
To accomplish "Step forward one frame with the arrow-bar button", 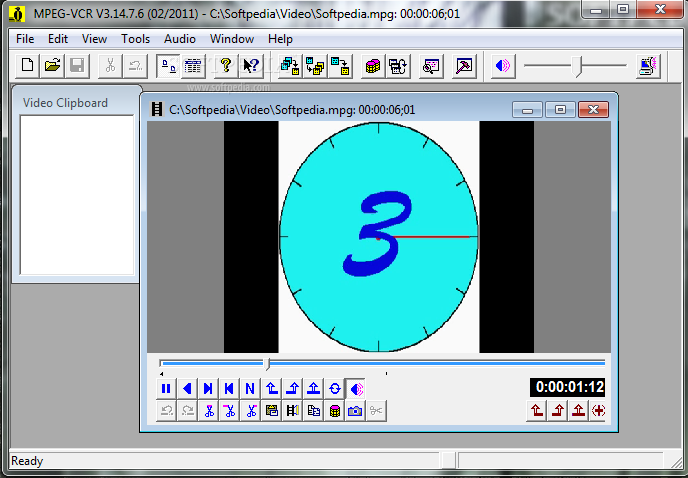I will [x=208, y=388].
